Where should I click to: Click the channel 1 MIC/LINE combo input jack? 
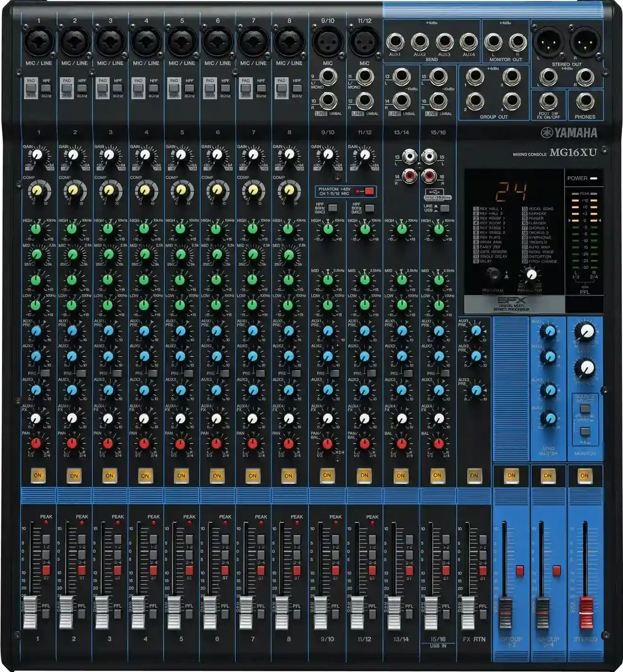point(39,42)
